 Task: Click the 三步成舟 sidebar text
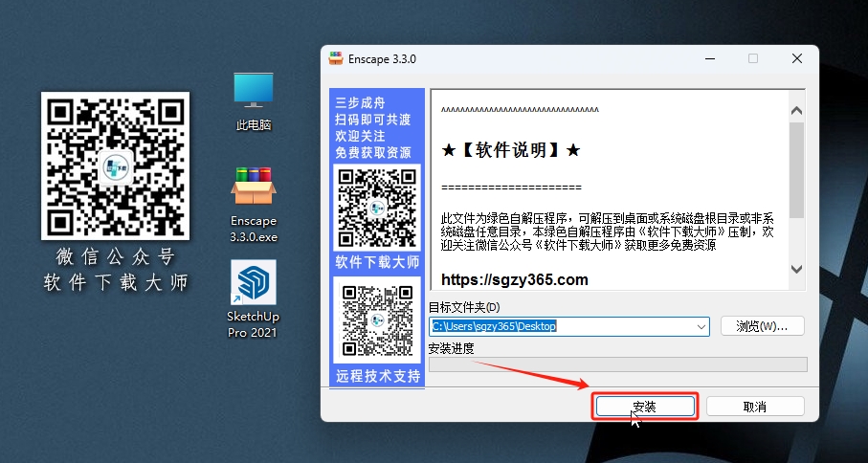[360, 103]
